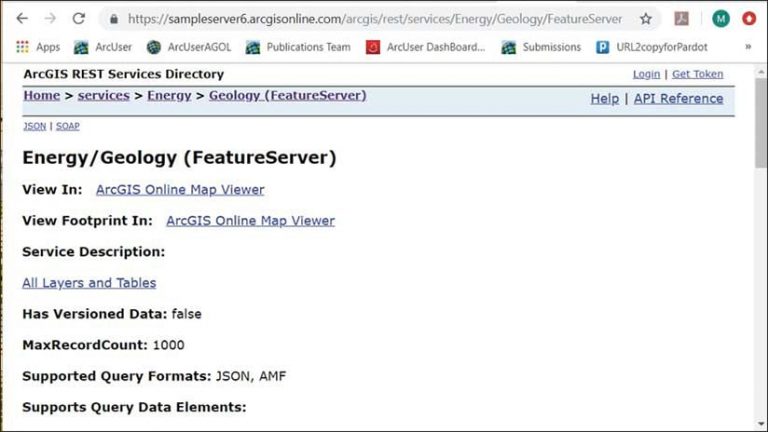The image size is (768, 432).
Task: Open the Publications Team bookmark
Action: click(x=298, y=47)
